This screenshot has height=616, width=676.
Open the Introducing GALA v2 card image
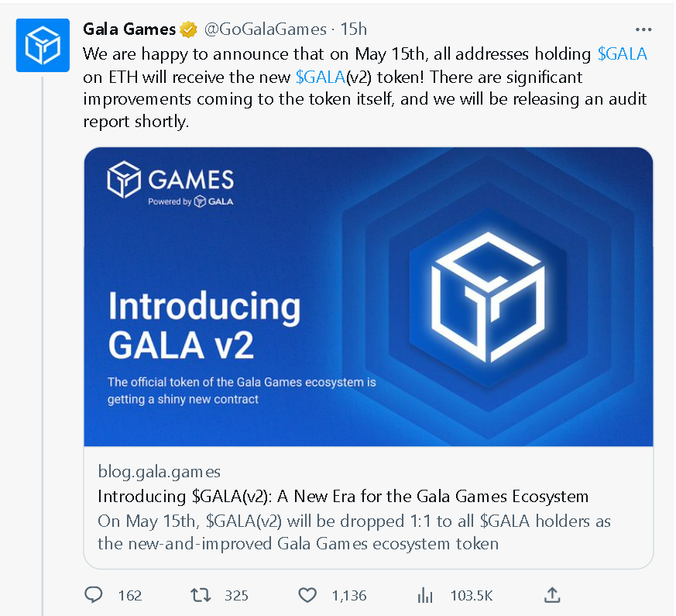tap(369, 297)
